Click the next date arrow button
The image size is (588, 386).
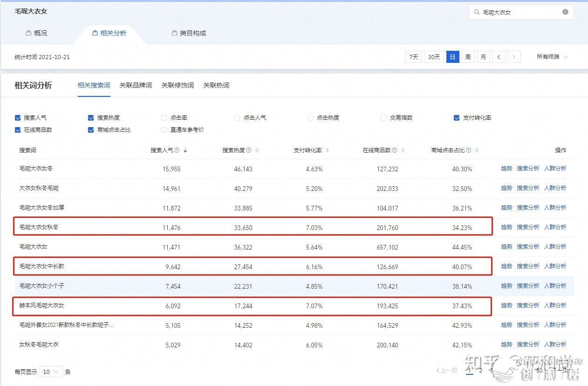tap(514, 57)
